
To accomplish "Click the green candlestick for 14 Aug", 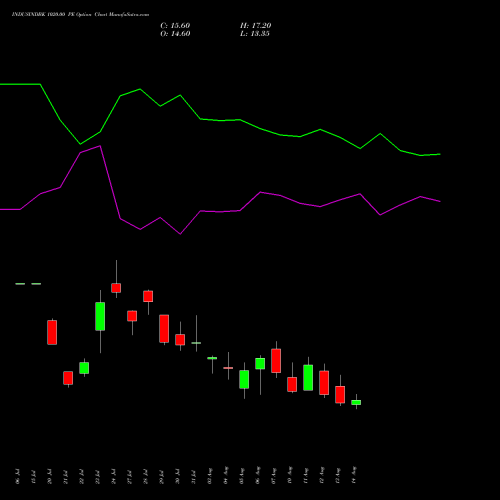I will pos(356,402).
